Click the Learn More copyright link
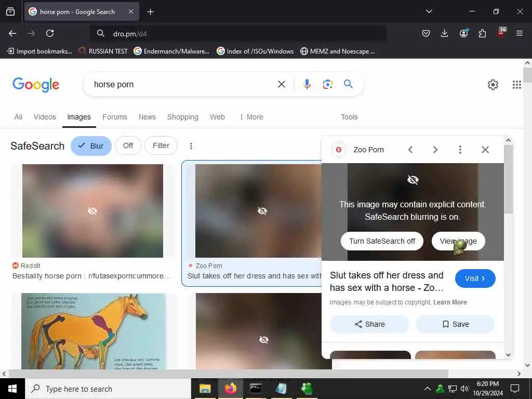Viewport: 532px width, 399px height. click(x=450, y=302)
